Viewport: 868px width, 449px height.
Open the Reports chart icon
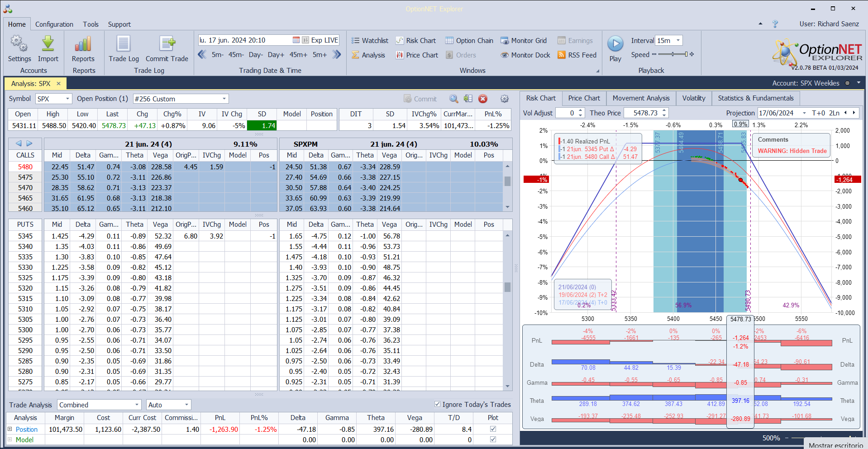tap(83, 44)
